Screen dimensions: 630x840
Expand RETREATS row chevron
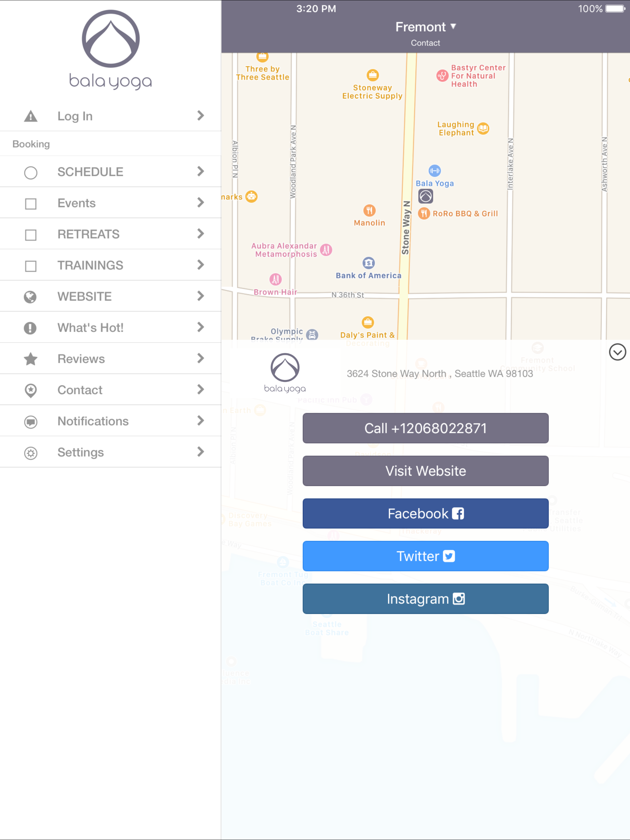201,234
